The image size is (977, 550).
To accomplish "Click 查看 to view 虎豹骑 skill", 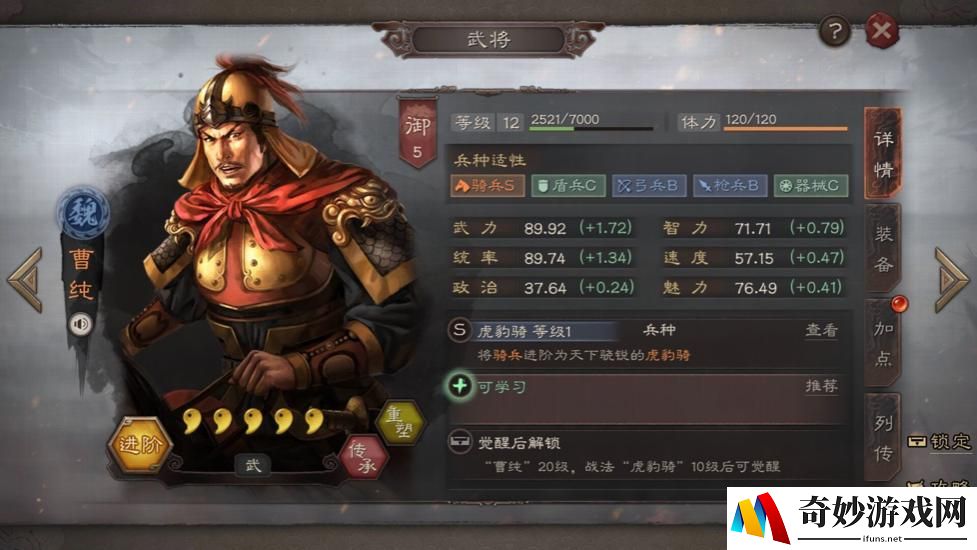I will coord(821,330).
